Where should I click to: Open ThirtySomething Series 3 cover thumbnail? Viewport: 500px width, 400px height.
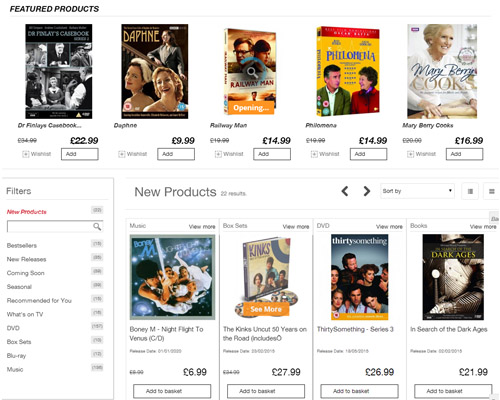[x=359, y=277]
